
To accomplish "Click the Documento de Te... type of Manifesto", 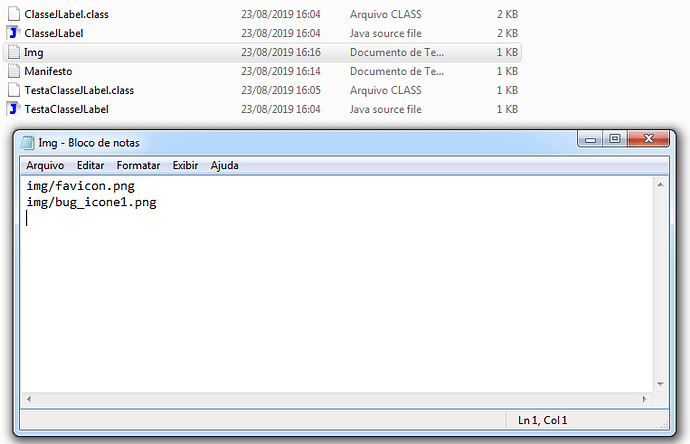I will tap(397, 71).
